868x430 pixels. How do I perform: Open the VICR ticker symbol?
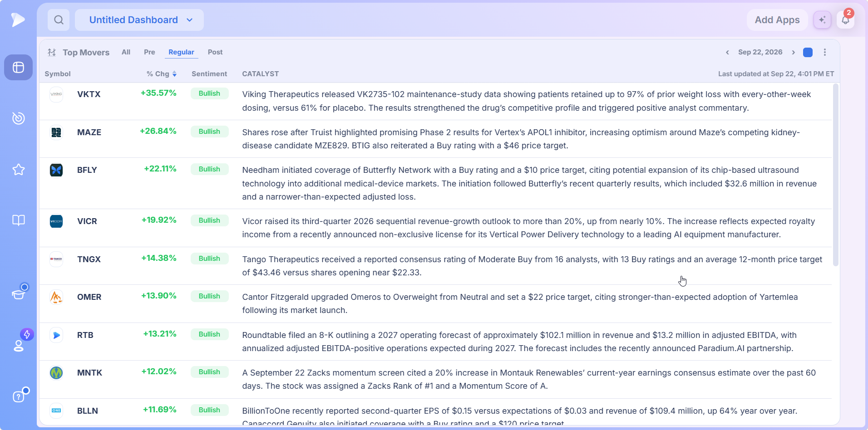click(87, 221)
